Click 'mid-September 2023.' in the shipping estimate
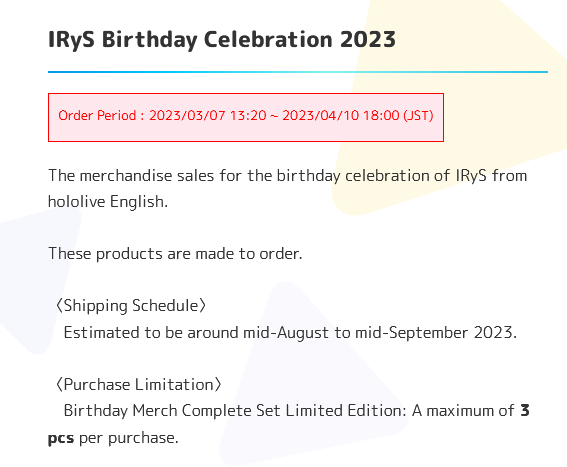 (x=436, y=333)
